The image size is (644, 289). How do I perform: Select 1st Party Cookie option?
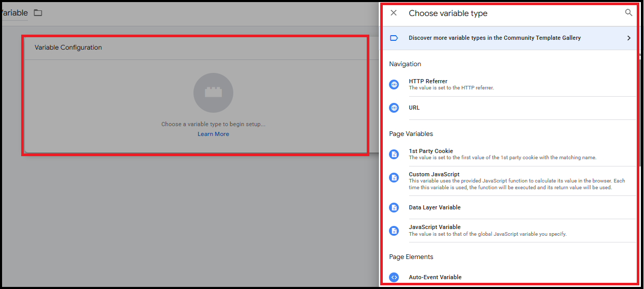coord(430,151)
